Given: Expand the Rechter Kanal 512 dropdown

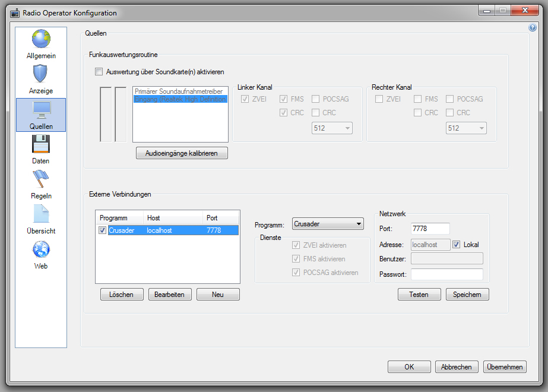Looking at the screenshot, I should (x=466, y=128).
